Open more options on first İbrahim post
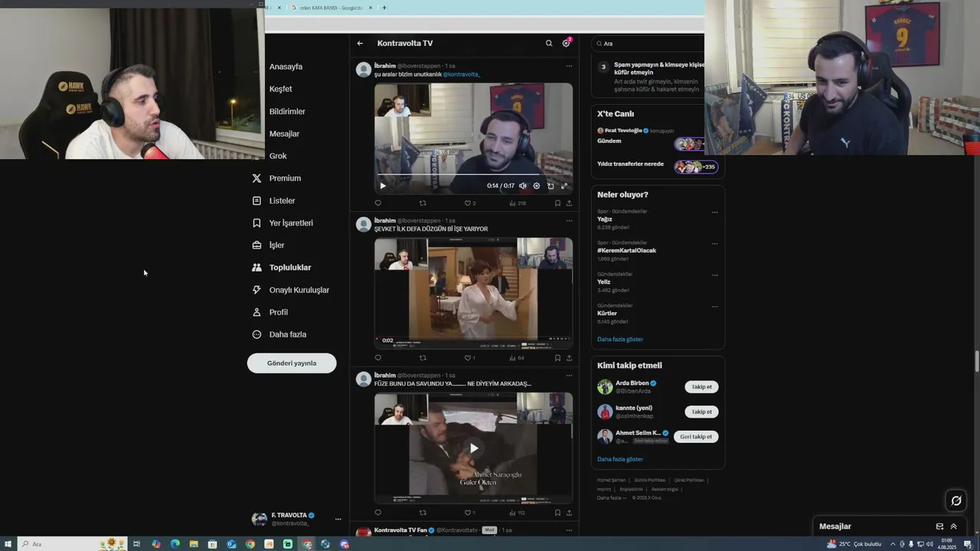Viewport: 980px width, 551px height. (x=569, y=66)
